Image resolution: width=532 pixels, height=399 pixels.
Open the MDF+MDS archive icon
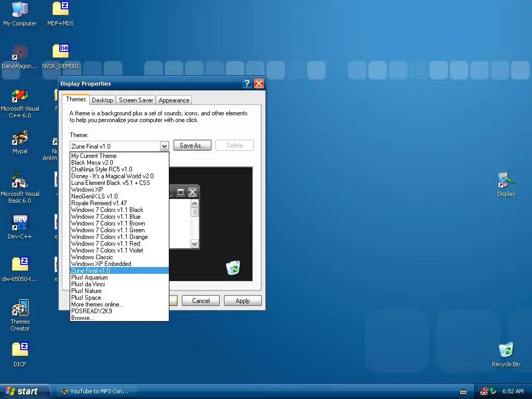[x=60, y=14]
